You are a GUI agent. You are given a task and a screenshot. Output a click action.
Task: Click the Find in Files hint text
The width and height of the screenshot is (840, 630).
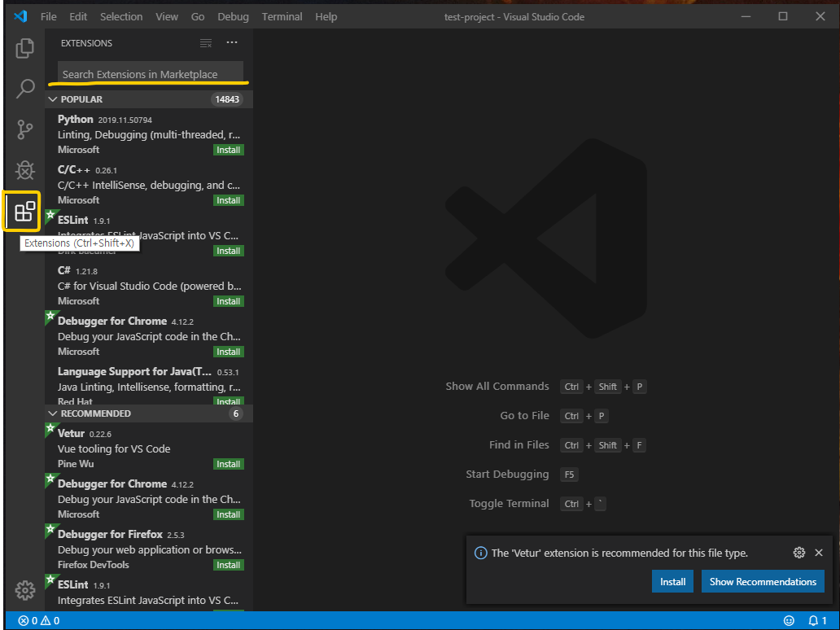pos(519,444)
